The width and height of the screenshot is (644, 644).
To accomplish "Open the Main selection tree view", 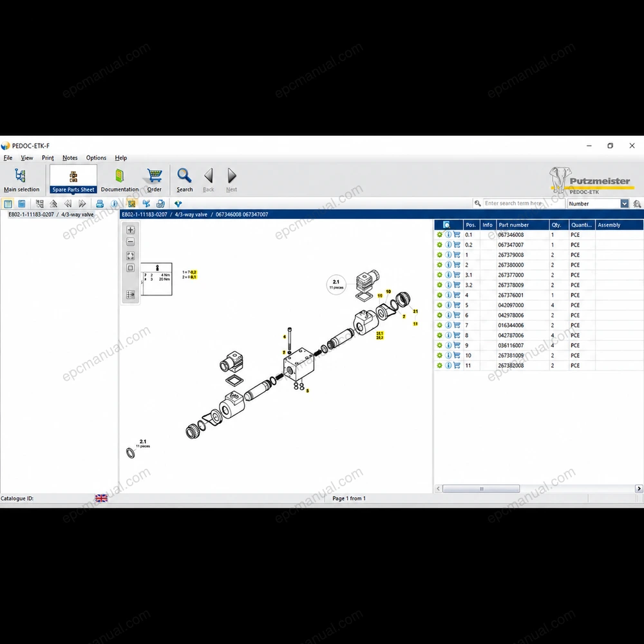I will pos(21,180).
